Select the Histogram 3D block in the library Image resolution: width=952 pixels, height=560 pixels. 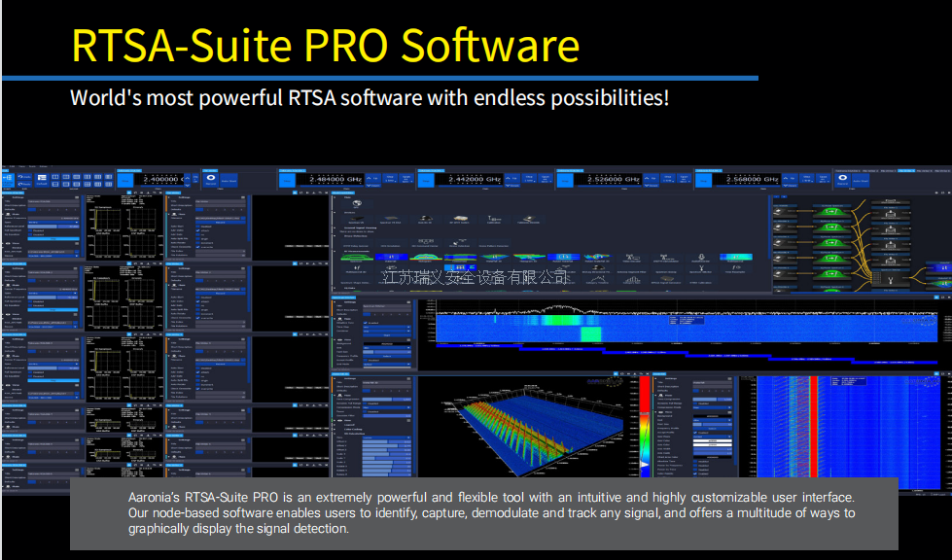coord(528,259)
